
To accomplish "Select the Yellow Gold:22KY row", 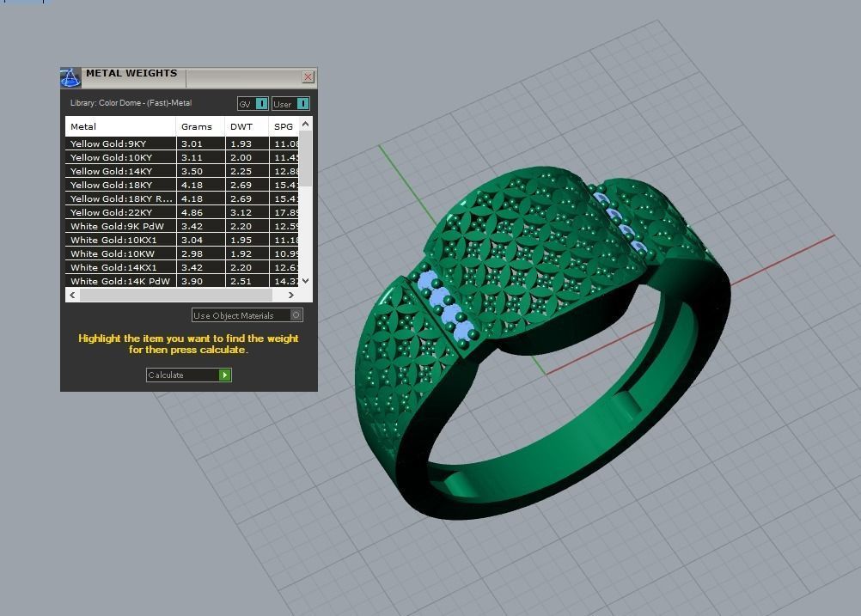I will click(x=182, y=212).
